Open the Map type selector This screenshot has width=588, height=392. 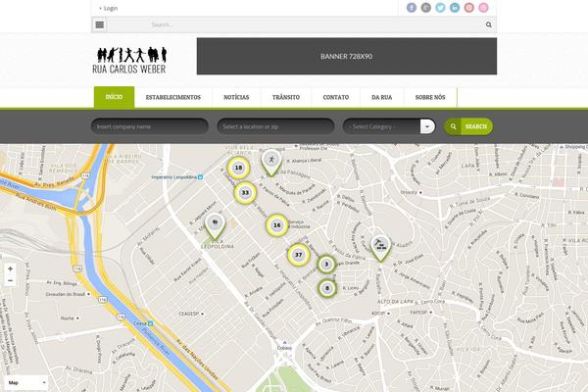(x=27, y=382)
